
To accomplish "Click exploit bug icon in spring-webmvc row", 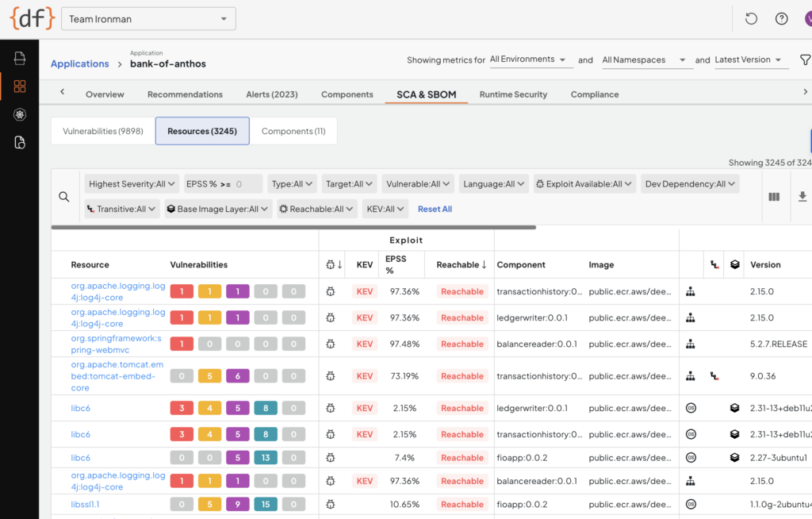I will click(331, 344).
